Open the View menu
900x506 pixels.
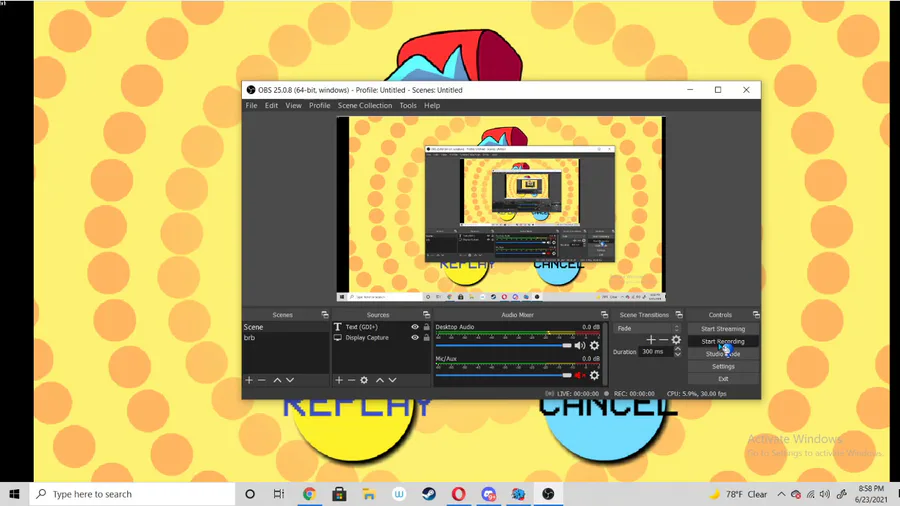[293, 106]
